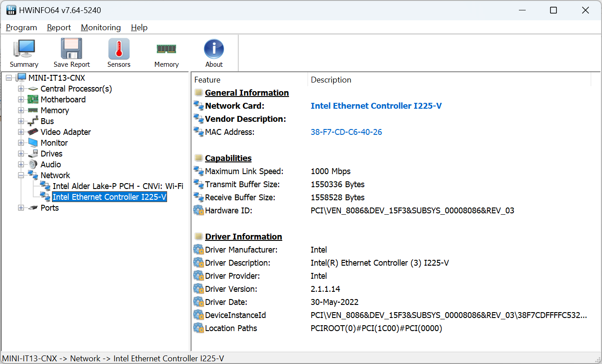Viewport: 602px width, 364px height.
Task: Expand the Video Adapter node
Action: tap(21, 132)
